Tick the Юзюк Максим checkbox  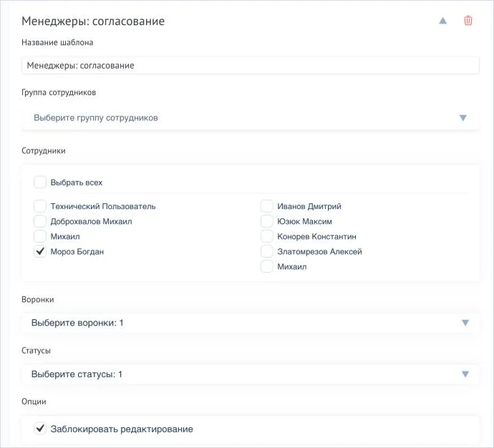click(x=266, y=221)
